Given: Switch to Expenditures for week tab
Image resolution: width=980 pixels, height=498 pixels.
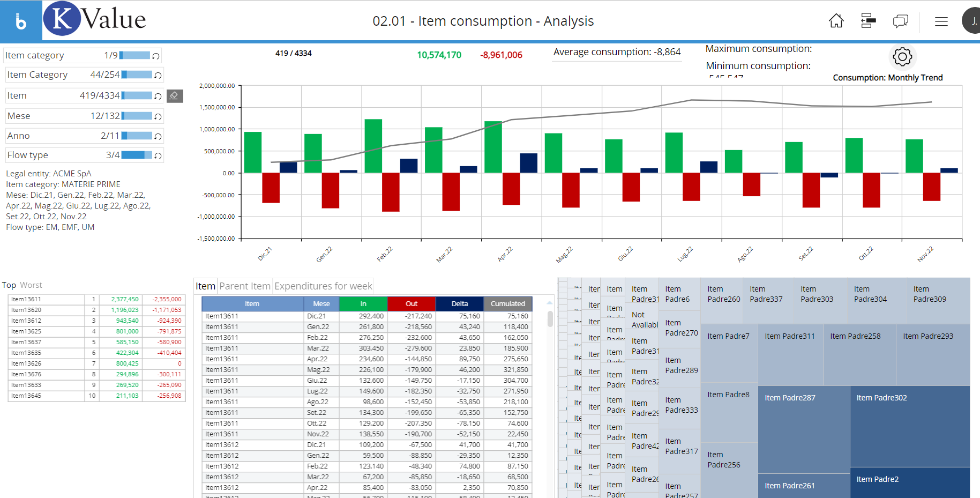Looking at the screenshot, I should 323,286.
